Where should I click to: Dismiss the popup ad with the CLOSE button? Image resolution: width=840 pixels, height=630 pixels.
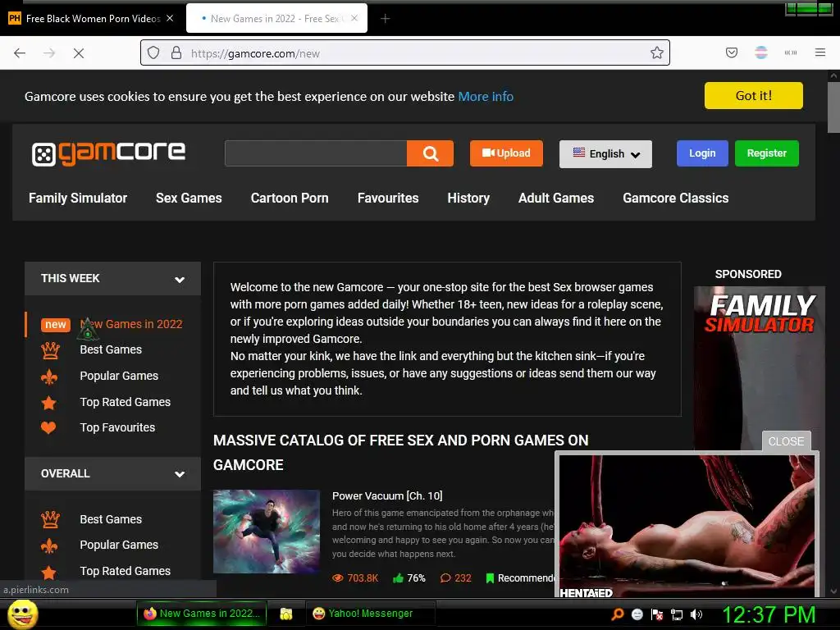786,441
